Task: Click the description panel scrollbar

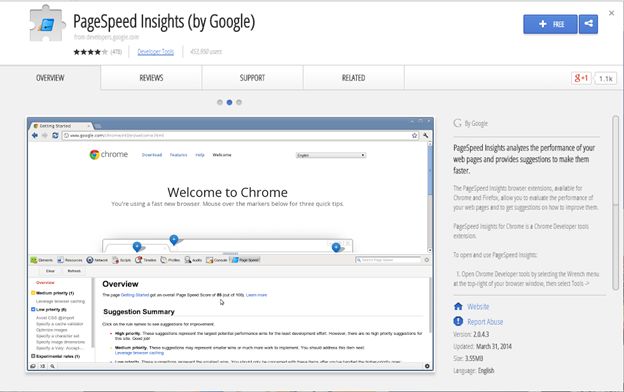Action: [616, 203]
